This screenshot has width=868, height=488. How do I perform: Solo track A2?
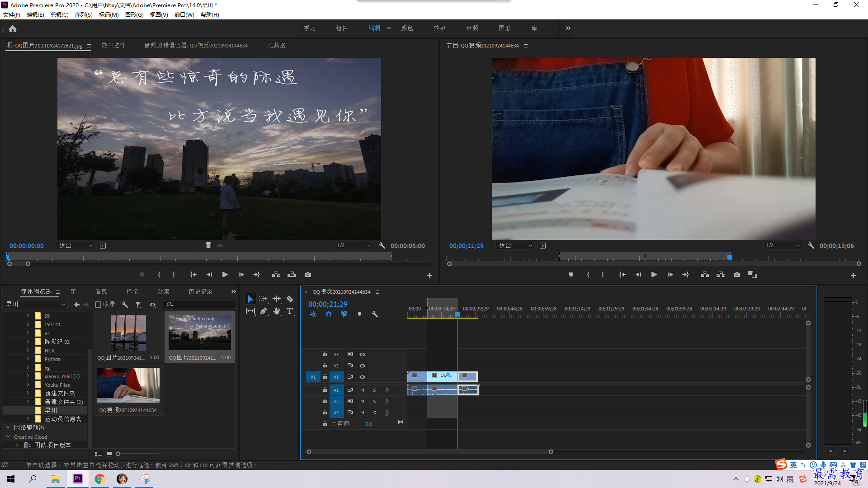pos(374,401)
